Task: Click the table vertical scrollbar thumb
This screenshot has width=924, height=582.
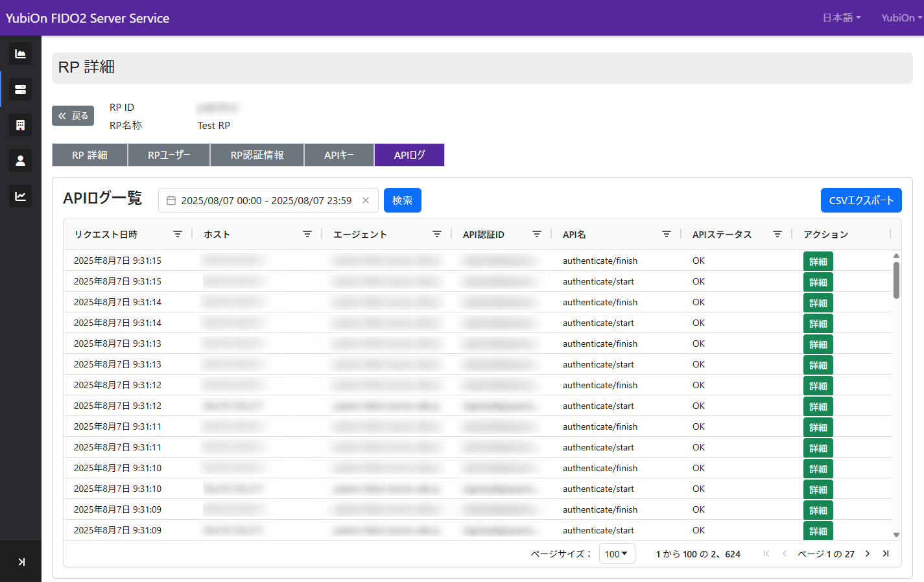Action: (896, 280)
